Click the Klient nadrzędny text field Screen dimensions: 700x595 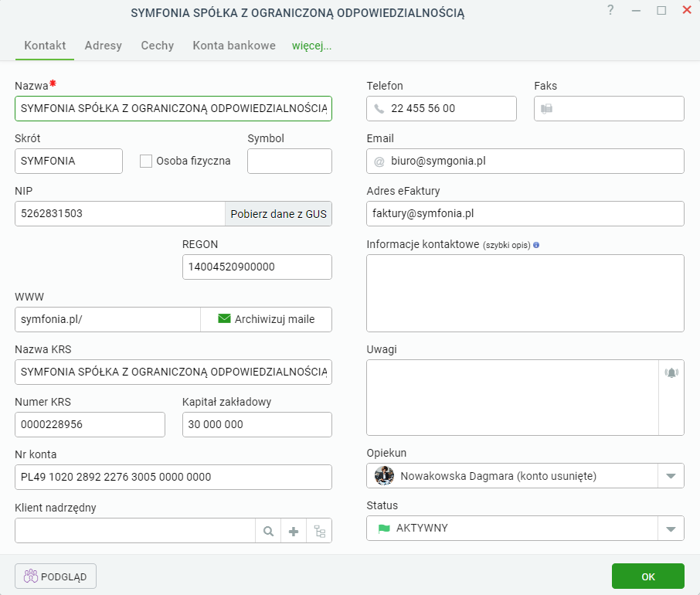click(134, 531)
